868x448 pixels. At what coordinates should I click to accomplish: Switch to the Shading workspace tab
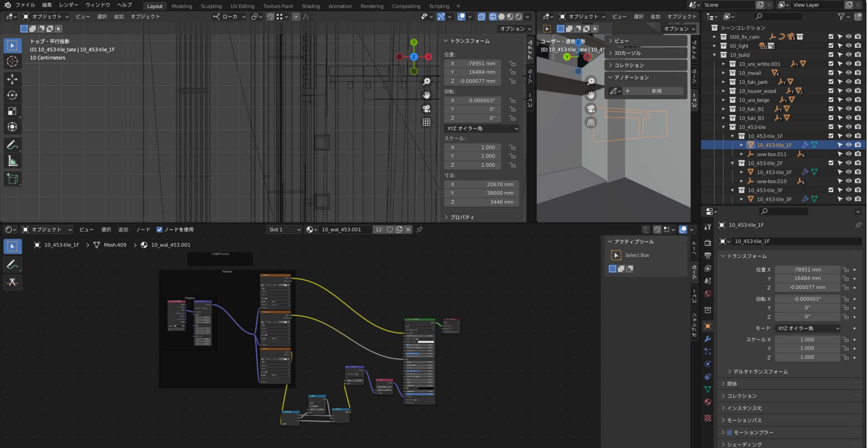311,6
